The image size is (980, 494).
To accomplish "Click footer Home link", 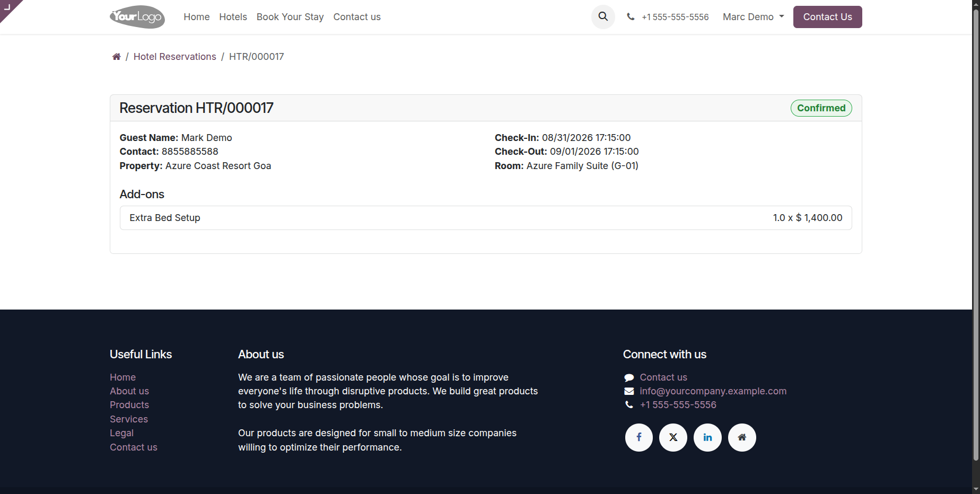I will (x=123, y=377).
